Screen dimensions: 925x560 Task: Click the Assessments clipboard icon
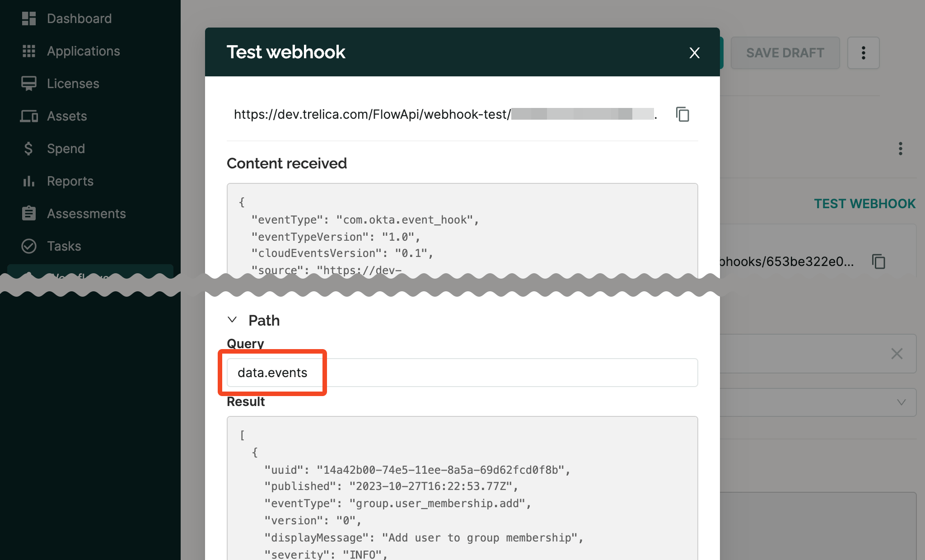pyautogui.click(x=29, y=213)
